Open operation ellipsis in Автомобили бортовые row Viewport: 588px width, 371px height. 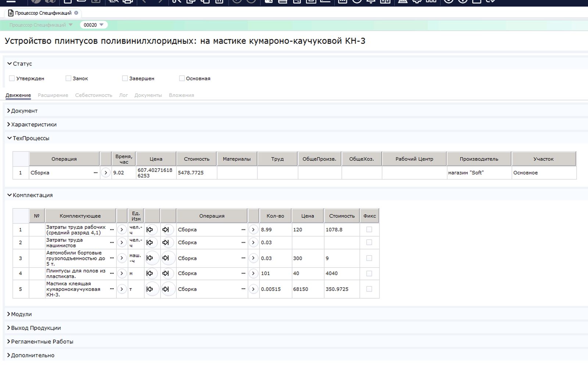tap(243, 258)
